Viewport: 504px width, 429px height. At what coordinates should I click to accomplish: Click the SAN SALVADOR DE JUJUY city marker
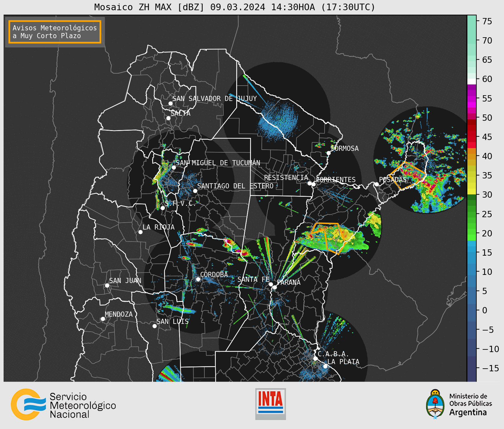(170, 103)
